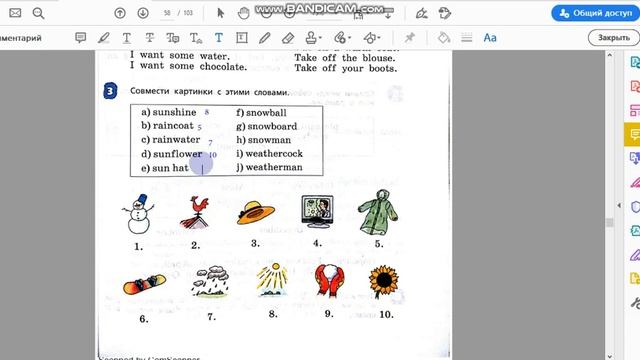Toggle the Keep tool selected pin
The width and height of the screenshot is (640, 360).
[409, 38]
